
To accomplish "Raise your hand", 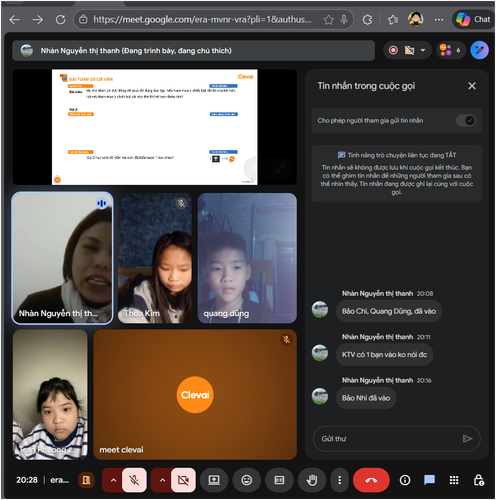I will [312, 480].
